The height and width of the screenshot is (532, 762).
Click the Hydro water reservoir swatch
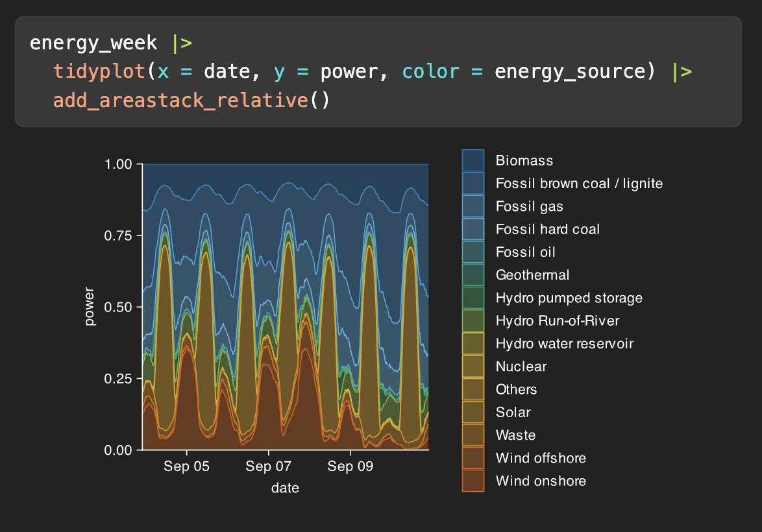coord(473,343)
